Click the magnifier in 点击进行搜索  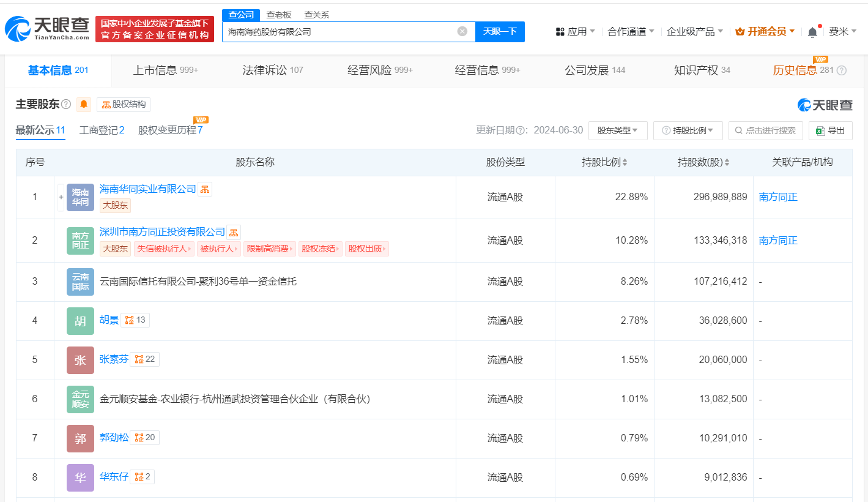738,130
